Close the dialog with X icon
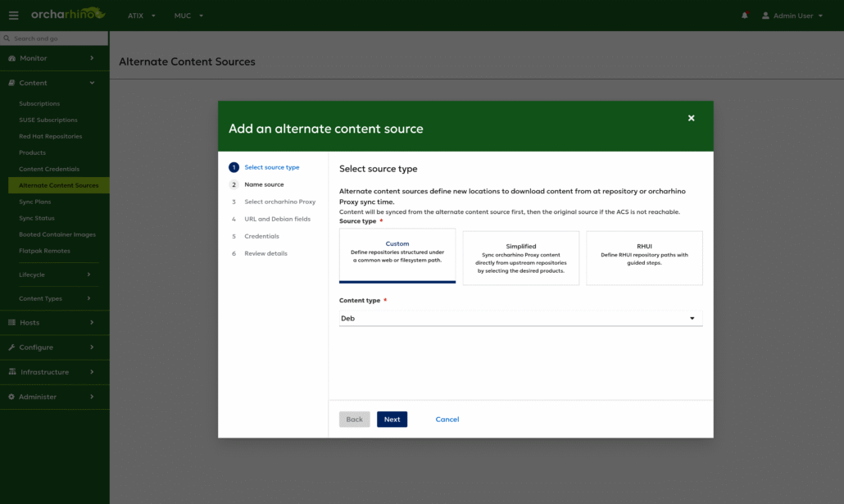 point(691,118)
